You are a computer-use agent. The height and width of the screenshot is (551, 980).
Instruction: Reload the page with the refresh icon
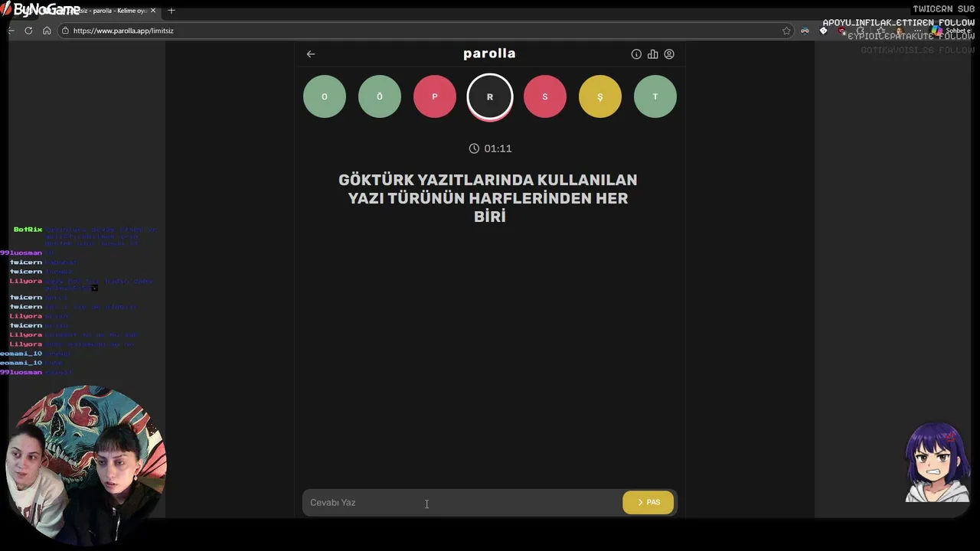pos(28,31)
